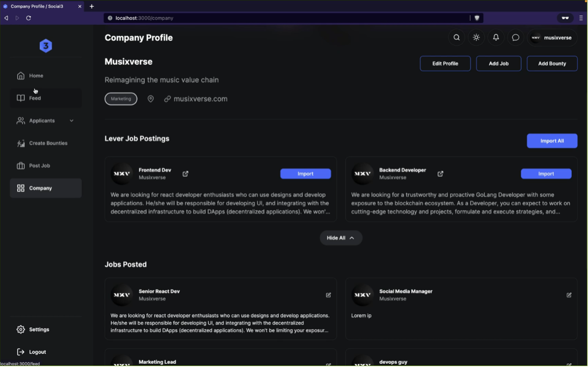
Task: Edit the Social Media Manager job
Action: [x=569, y=295]
